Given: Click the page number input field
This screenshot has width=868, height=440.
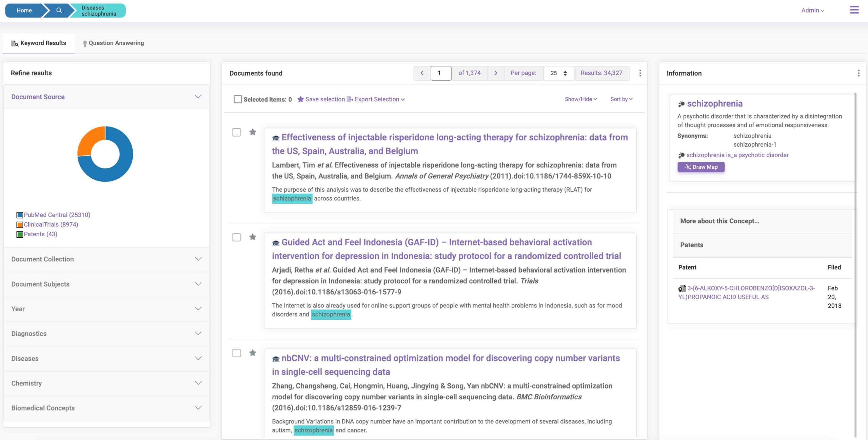Looking at the screenshot, I should [440, 73].
